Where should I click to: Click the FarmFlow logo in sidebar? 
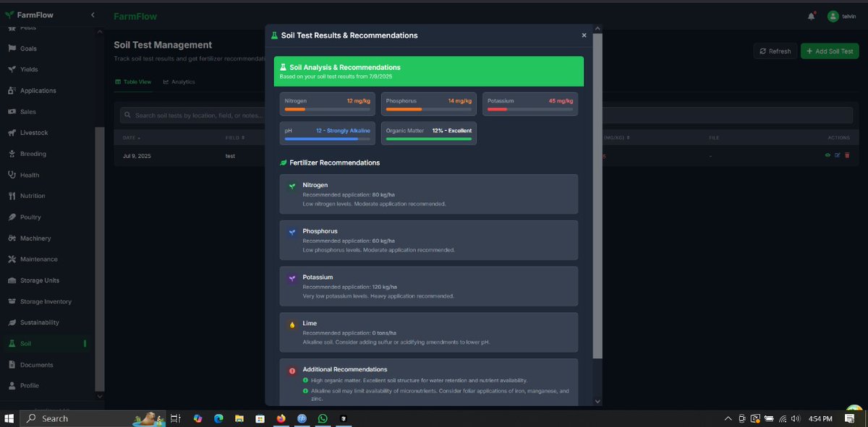click(29, 15)
